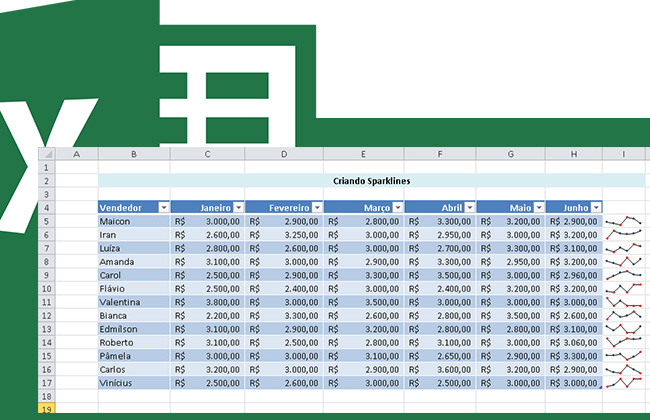Image resolution: width=650 pixels, height=420 pixels.
Task: Click the 'Março' header cell text
Action: [x=377, y=208]
